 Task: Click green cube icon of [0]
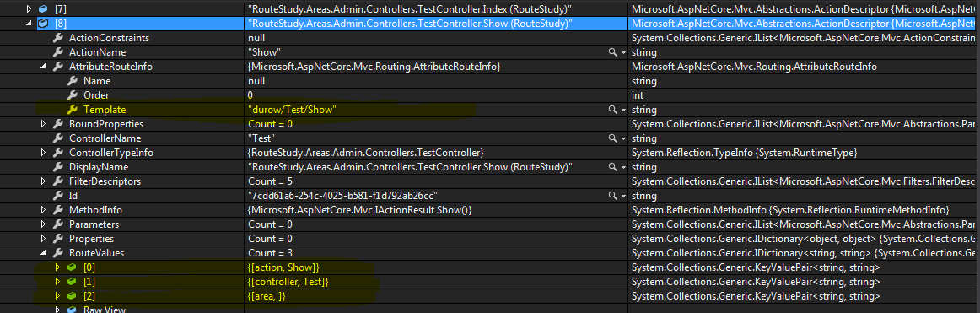tap(73, 268)
